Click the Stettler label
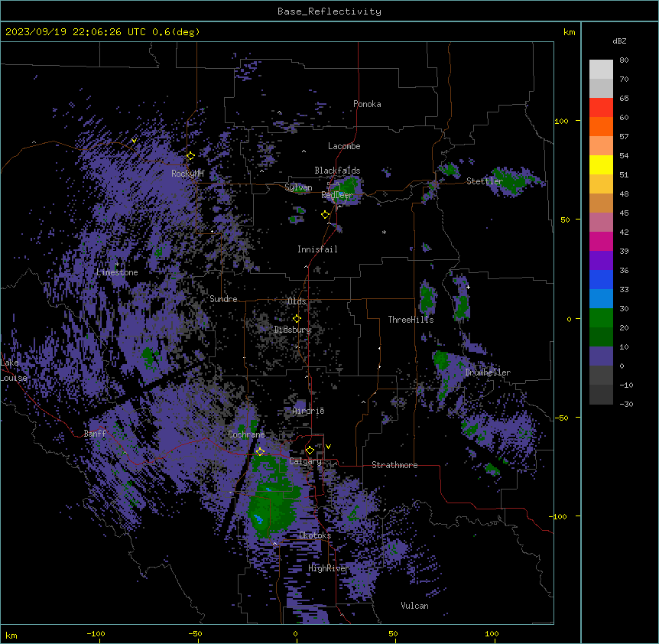The image size is (659, 644). [x=485, y=181]
